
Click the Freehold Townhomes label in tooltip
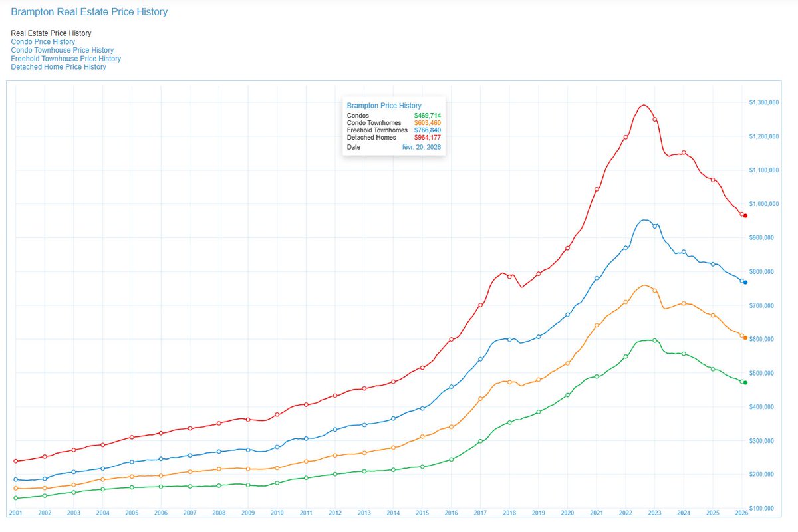[377, 130]
